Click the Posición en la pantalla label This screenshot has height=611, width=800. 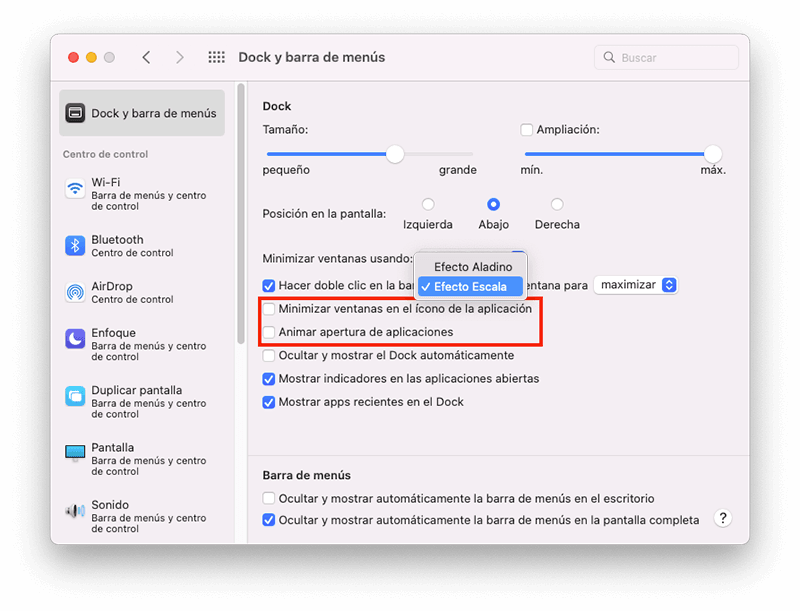coord(324,214)
